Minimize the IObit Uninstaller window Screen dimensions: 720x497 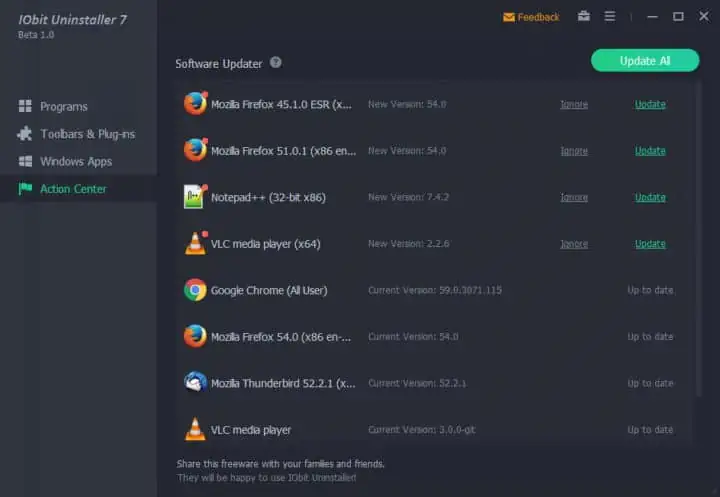pos(652,17)
